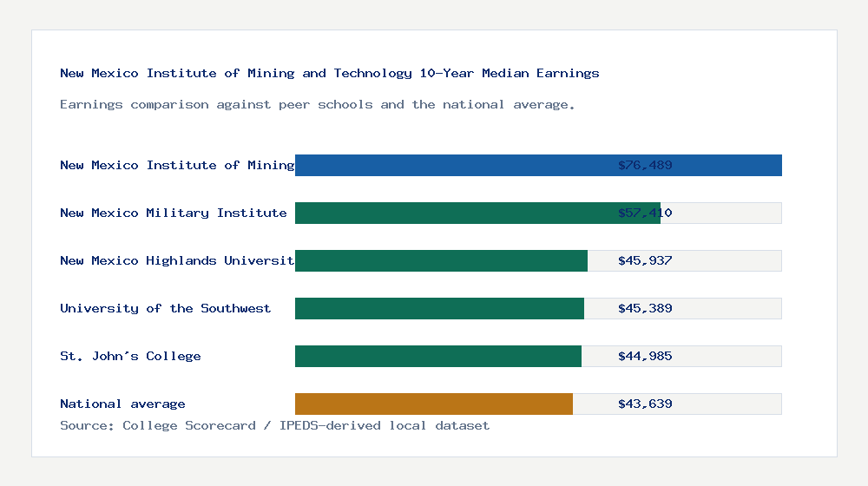Click the $45,937 earnings value
Screen dimensions: 868x486
click(645, 260)
